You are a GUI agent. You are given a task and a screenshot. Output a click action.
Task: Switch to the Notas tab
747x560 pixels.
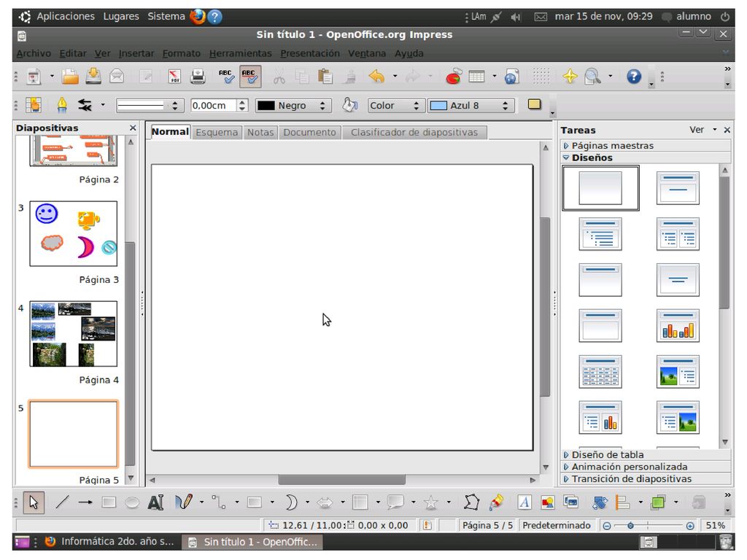click(x=260, y=133)
